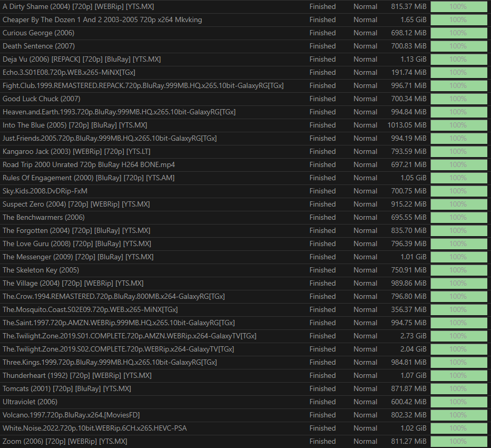Screen dimensions: 491x448
Task: Select the A Dirty Shame (2004) torrent row
Action: [x=246, y=6]
